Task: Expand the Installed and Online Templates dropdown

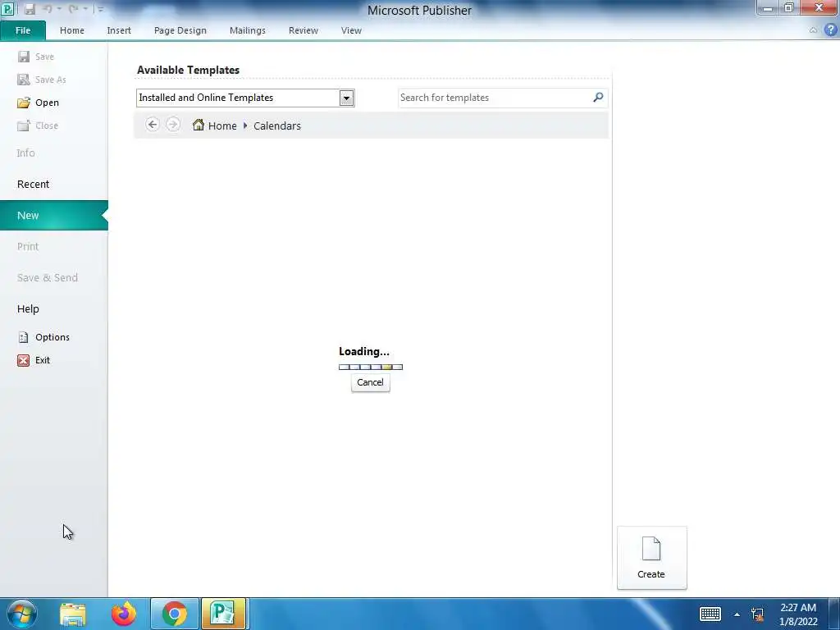Action: (347, 98)
